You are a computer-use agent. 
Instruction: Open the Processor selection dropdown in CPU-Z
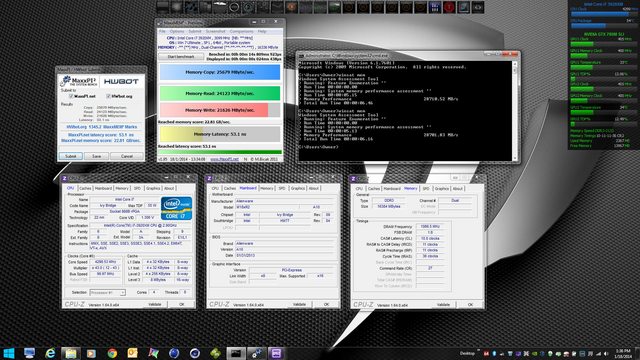tap(107, 293)
